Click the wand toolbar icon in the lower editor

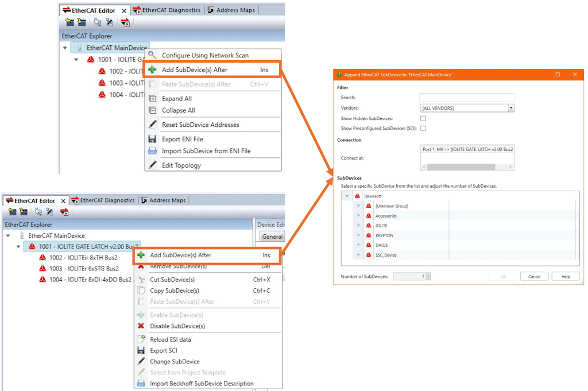click(49, 212)
